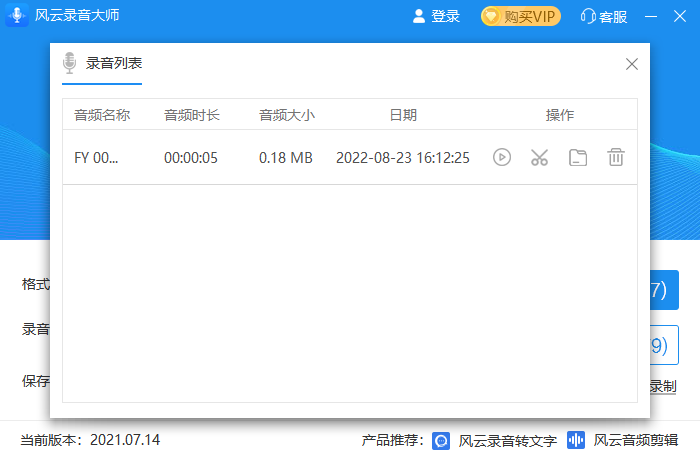
Task: Close the 录音列表 dialog
Action: (631, 64)
